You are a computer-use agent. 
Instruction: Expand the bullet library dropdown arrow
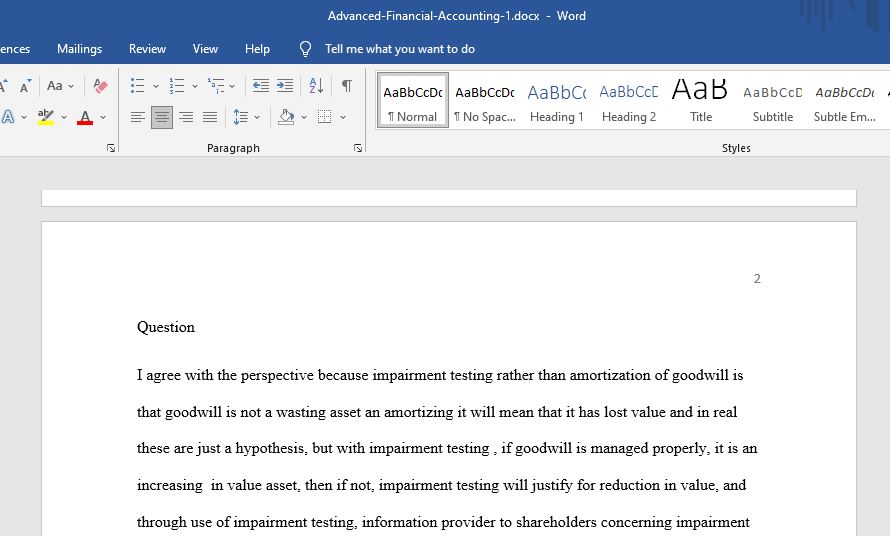pyautogui.click(x=156, y=86)
